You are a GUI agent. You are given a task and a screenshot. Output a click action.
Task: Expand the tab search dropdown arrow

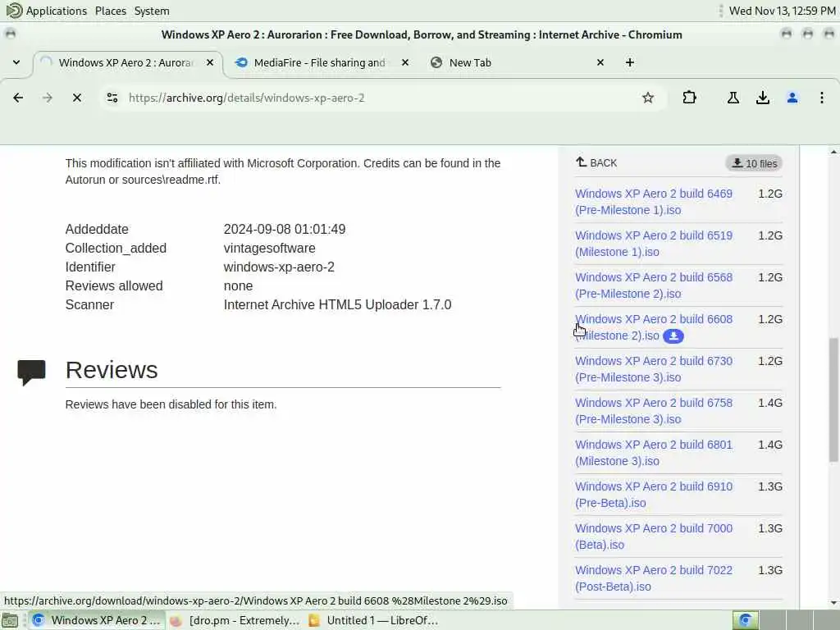click(x=16, y=62)
